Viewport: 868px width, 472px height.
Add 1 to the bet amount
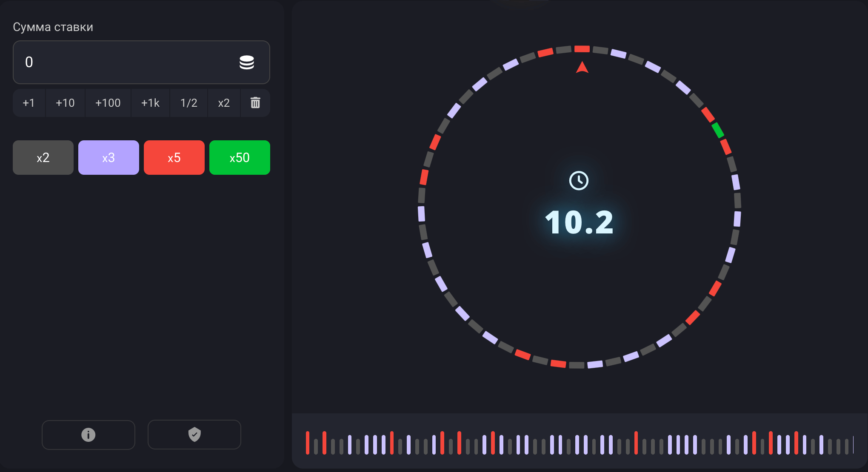(29, 103)
